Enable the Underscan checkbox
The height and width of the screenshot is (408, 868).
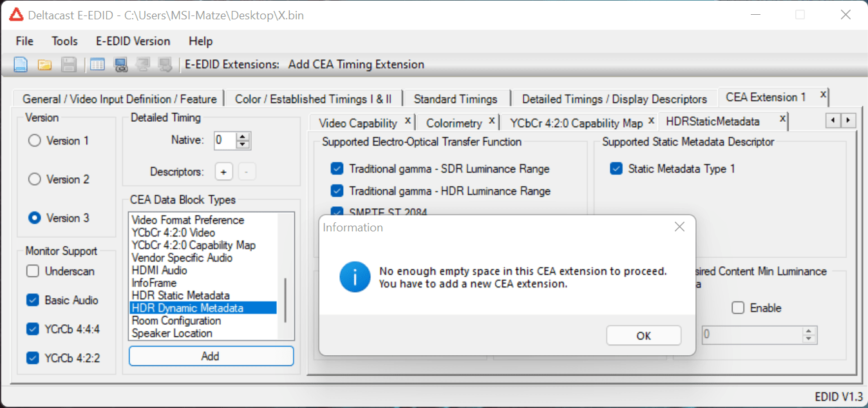(33, 271)
